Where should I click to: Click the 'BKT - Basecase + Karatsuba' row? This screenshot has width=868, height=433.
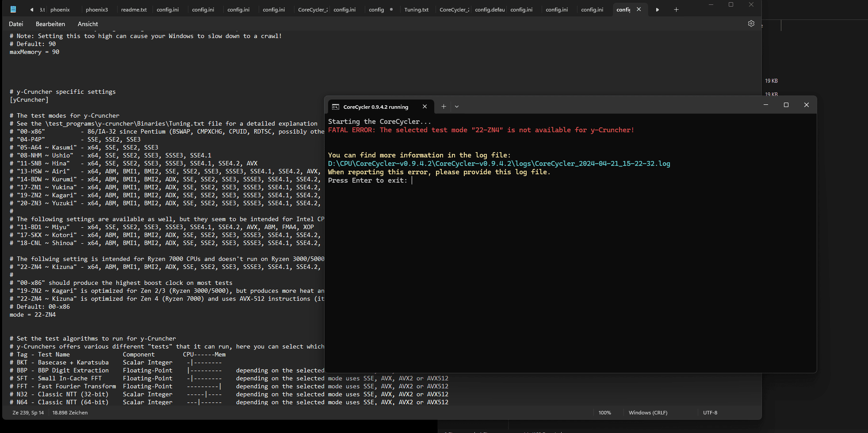pyautogui.click(x=116, y=363)
